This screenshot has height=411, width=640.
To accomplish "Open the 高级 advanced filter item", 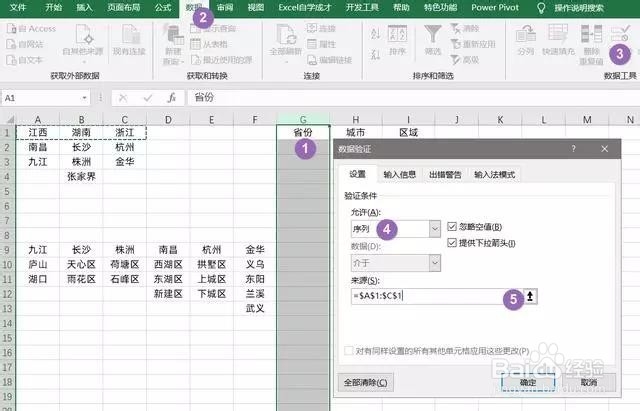I will 464,60.
